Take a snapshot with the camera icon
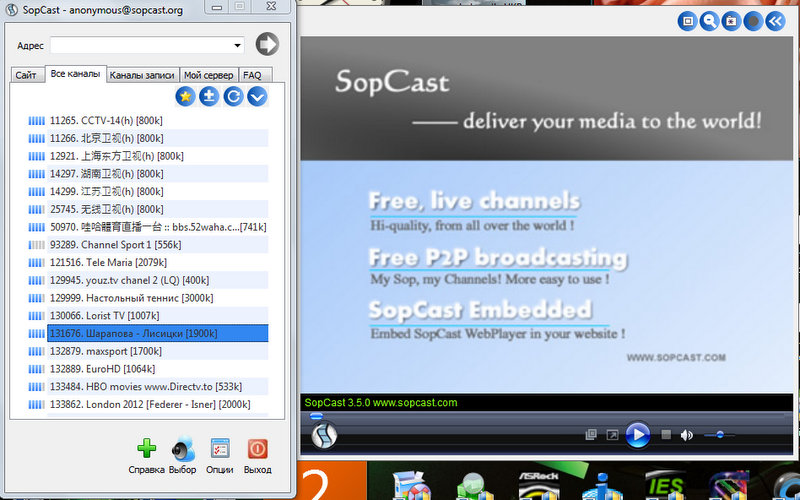800x500 pixels. click(x=731, y=21)
